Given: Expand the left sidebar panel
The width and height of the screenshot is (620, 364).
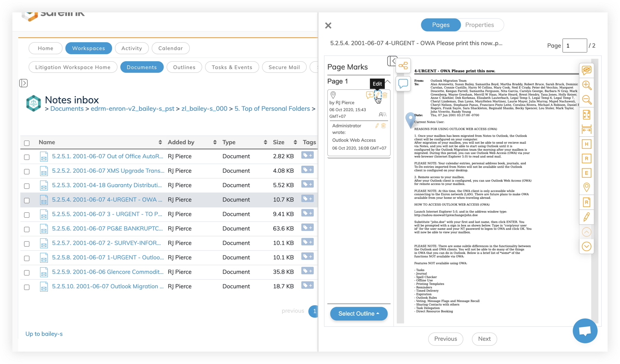Looking at the screenshot, I should click(24, 83).
